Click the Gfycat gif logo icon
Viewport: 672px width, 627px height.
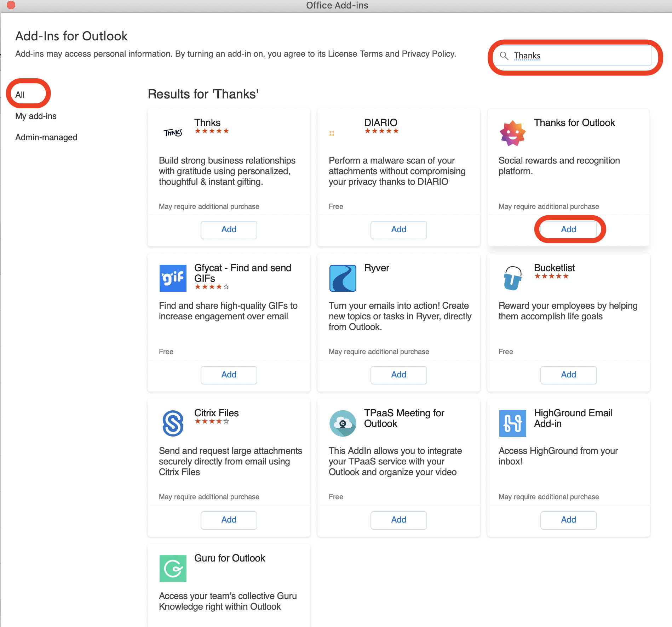(x=173, y=278)
